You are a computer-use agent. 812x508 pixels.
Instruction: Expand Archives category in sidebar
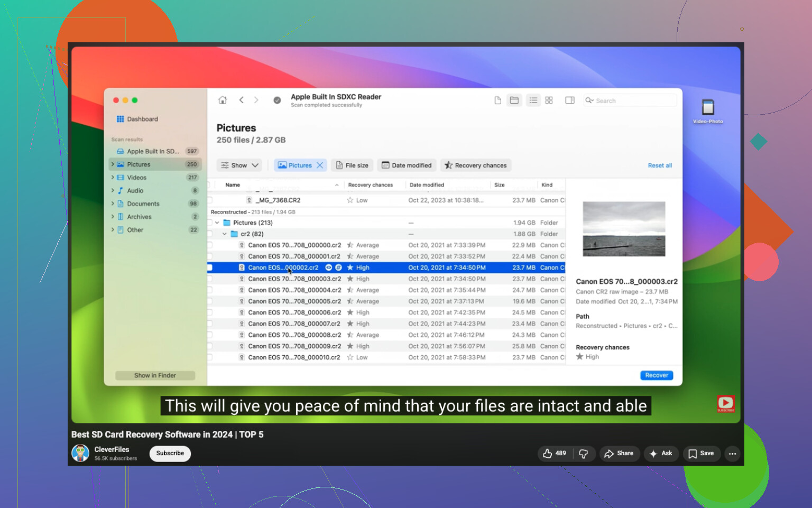click(x=113, y=217)
